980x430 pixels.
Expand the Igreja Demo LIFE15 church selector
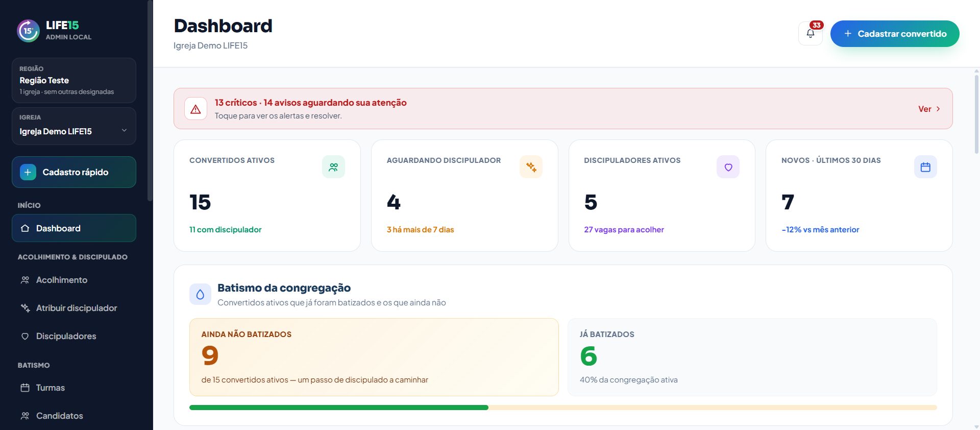pyautogui.click(x=74, y=126)
